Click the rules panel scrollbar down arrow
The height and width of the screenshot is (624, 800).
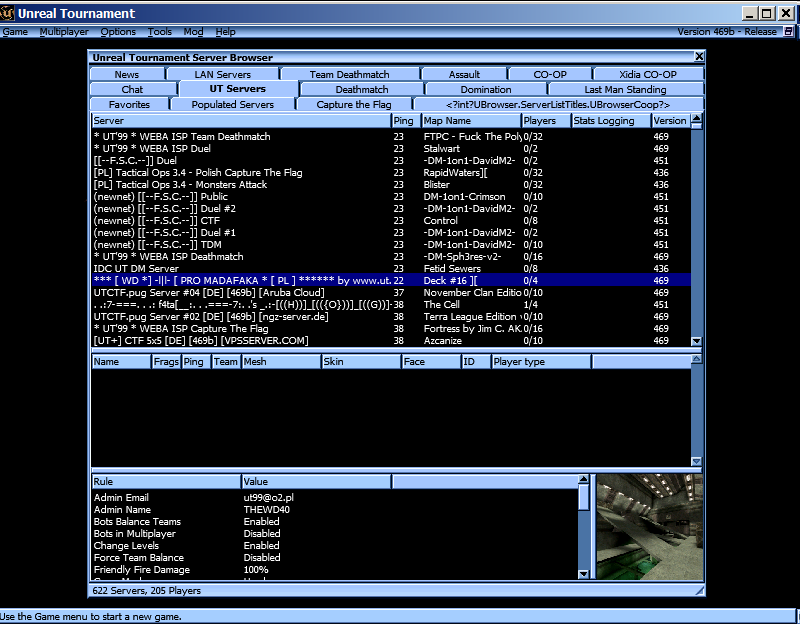point(584,573)
